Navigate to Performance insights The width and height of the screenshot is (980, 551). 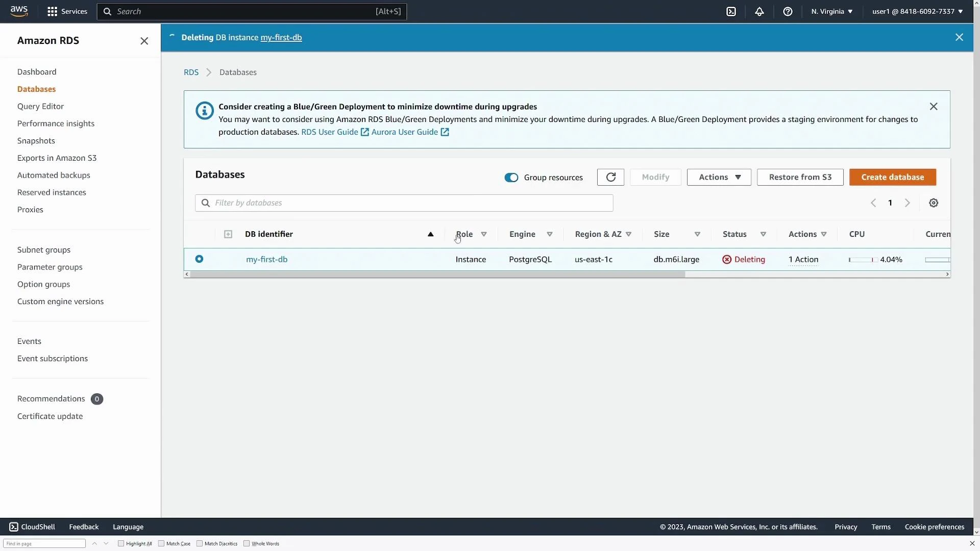point(56,123)
